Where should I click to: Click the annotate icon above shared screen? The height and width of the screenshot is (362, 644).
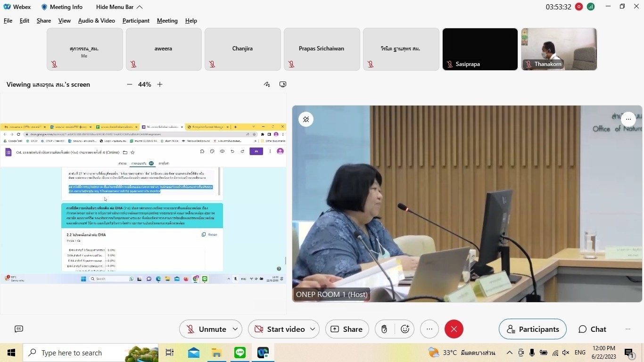(x=267, y=84)
